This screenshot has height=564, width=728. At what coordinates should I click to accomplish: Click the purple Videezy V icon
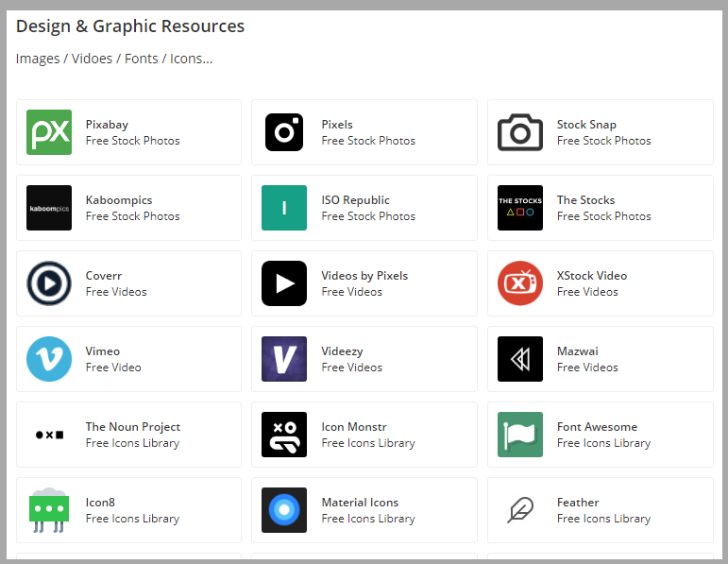click(284, 359)
